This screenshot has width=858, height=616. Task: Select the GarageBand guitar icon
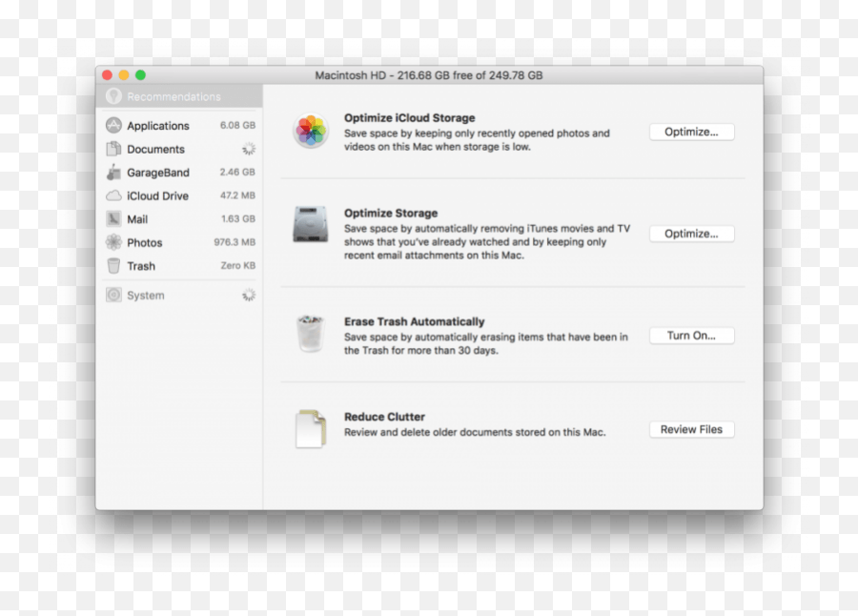pos(114,172)
